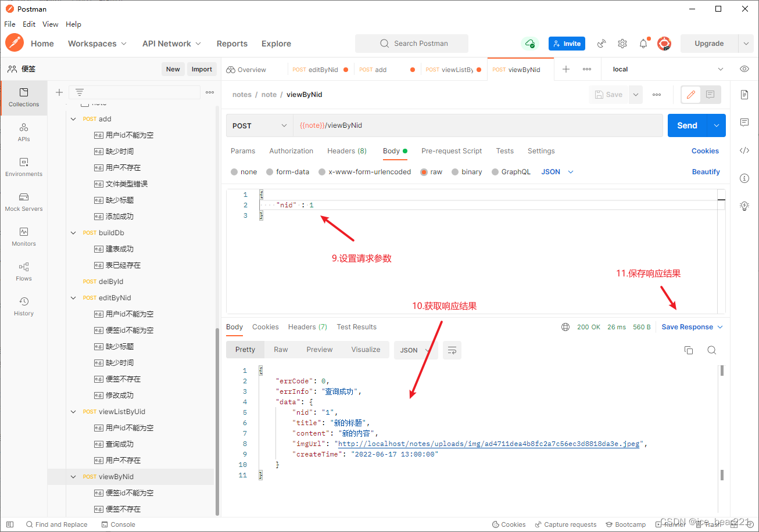Open the Flows sidebar panel
Viewport: 759px width, 532px height.
click(x=24, y=272)
